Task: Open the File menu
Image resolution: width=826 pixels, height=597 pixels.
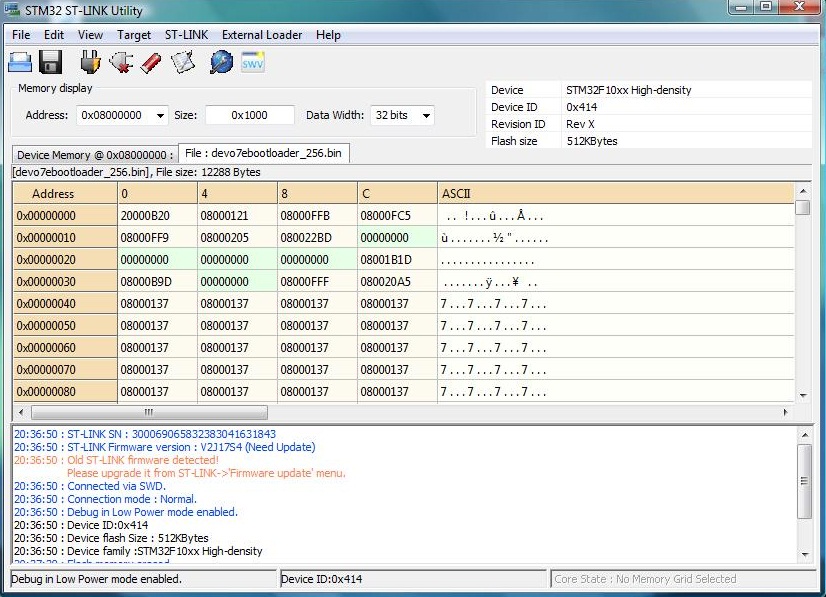Action: click(21, 35)
